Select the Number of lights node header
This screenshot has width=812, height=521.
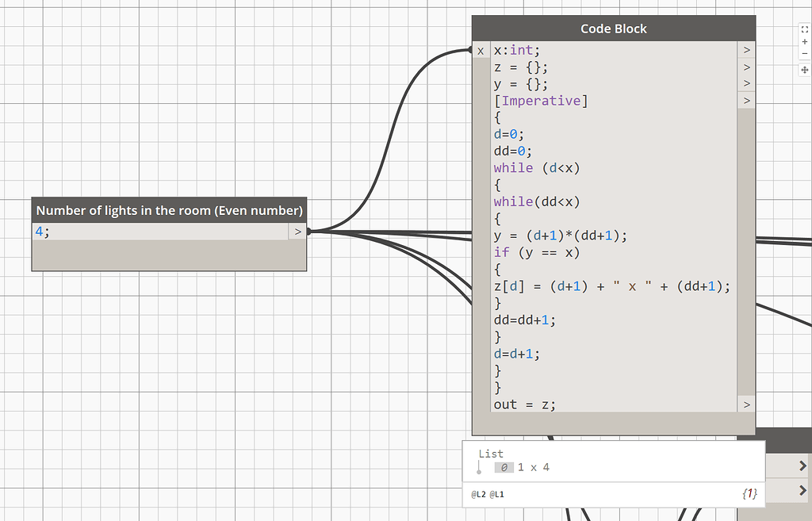[x=168, y=210]
